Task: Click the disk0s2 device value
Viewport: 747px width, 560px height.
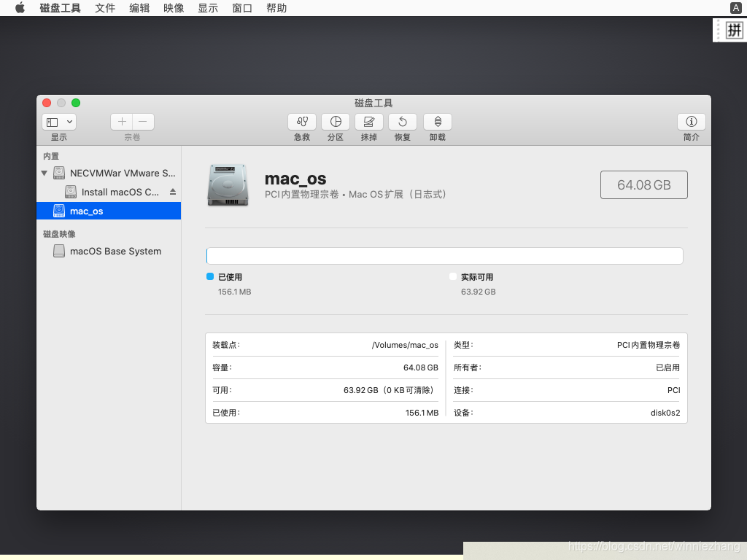Action: click(x=665, y=413)
